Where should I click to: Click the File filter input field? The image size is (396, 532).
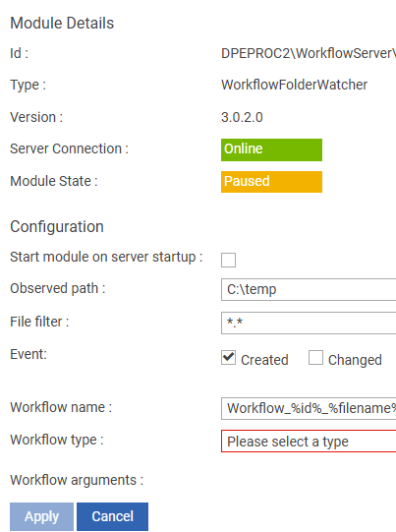point(309,323)
